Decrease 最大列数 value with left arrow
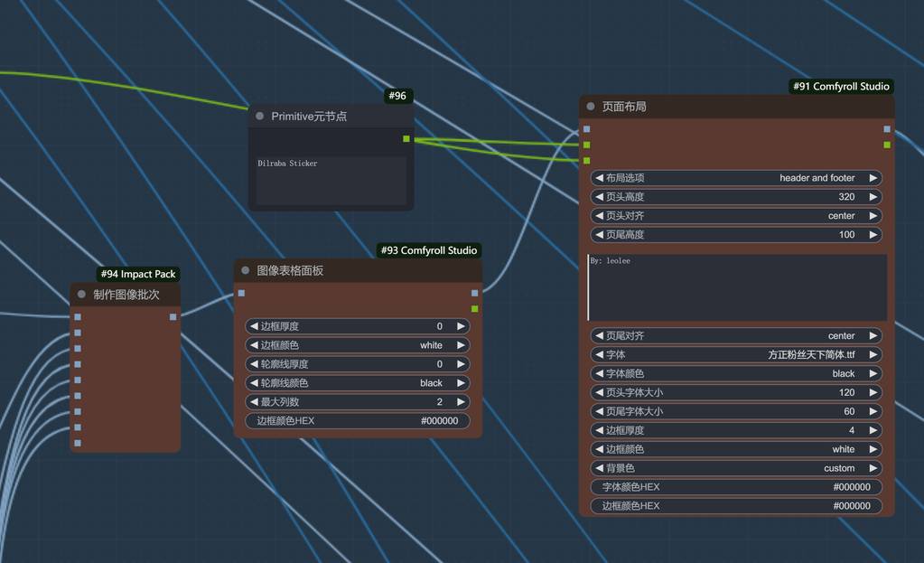The width and height of the screenshot is (924, 563). (x=254, y=402)
